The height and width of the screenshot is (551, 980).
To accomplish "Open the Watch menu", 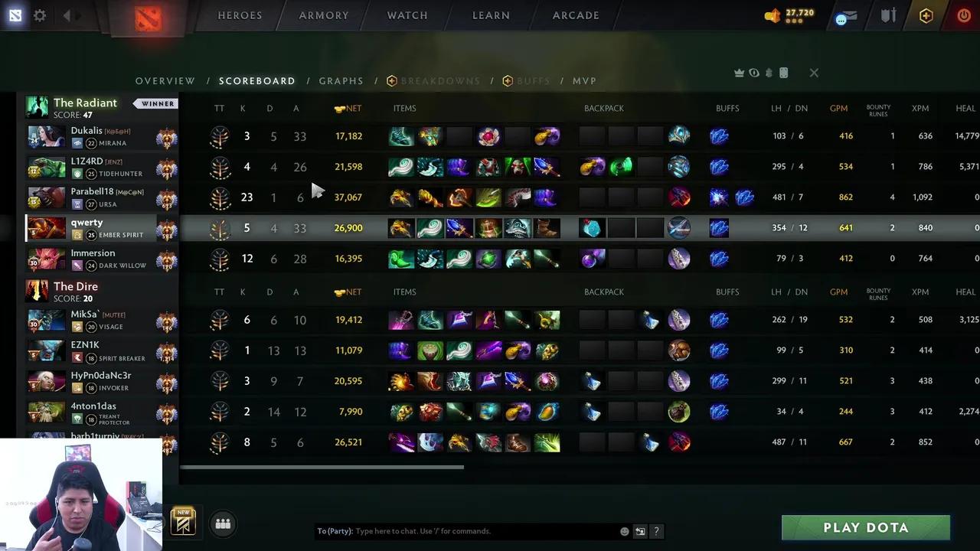I will coord(407,15).
